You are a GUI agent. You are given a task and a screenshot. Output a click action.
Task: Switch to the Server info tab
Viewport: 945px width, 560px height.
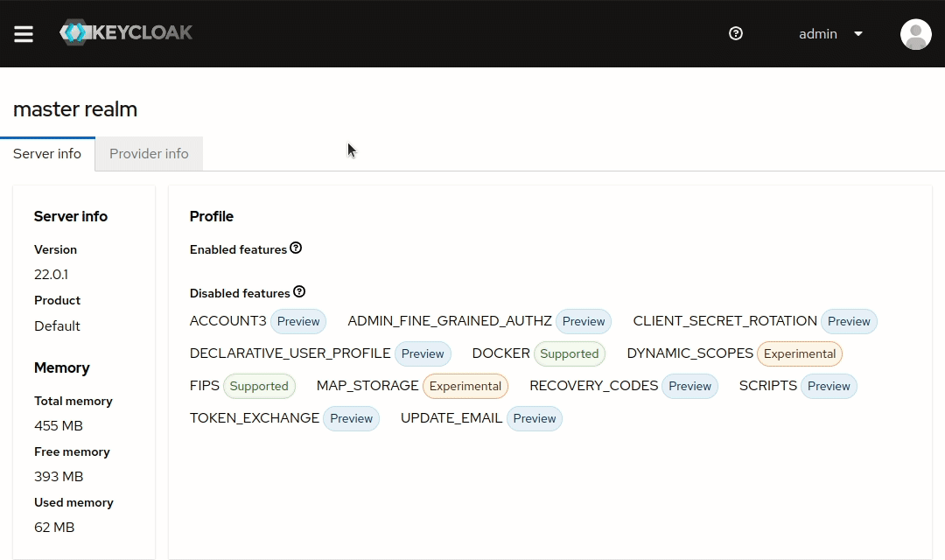pos(47,154)
